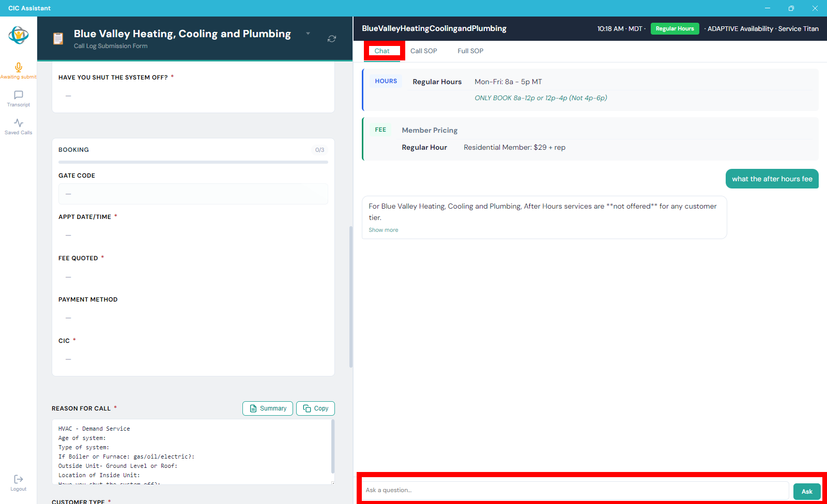Click 'ADAPTIVE Availability · Service Titan' text
Screen dimensions: 827x504
tap(763, 29)
